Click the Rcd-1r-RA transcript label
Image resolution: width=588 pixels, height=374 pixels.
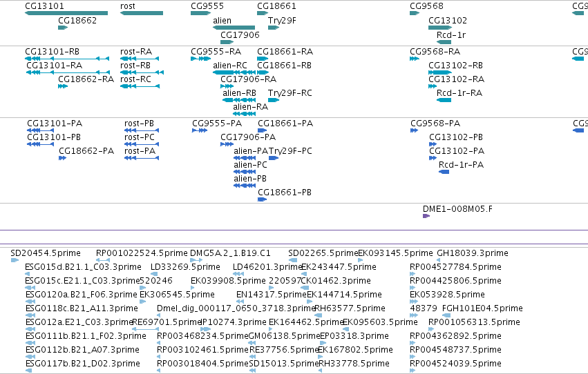click(x=459, y=93)
